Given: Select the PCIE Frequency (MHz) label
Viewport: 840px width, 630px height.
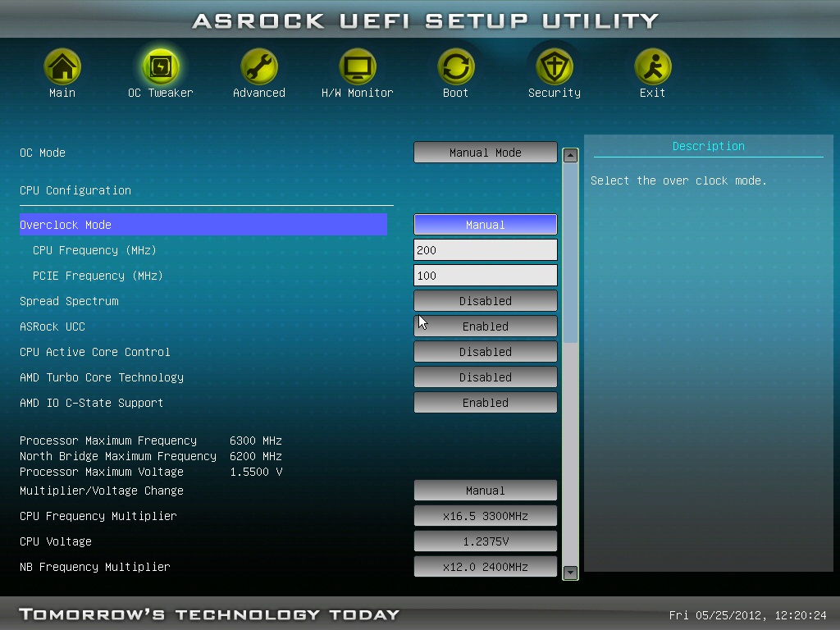Looking at the screenshot, I should pos(98,276).
